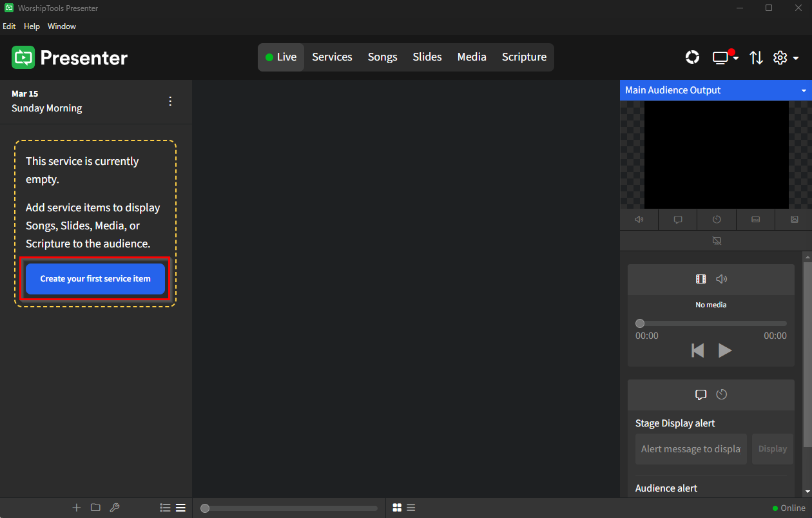Click the lower-thirds caption icon under the output

pyautogui.click(x=755, y=219)
